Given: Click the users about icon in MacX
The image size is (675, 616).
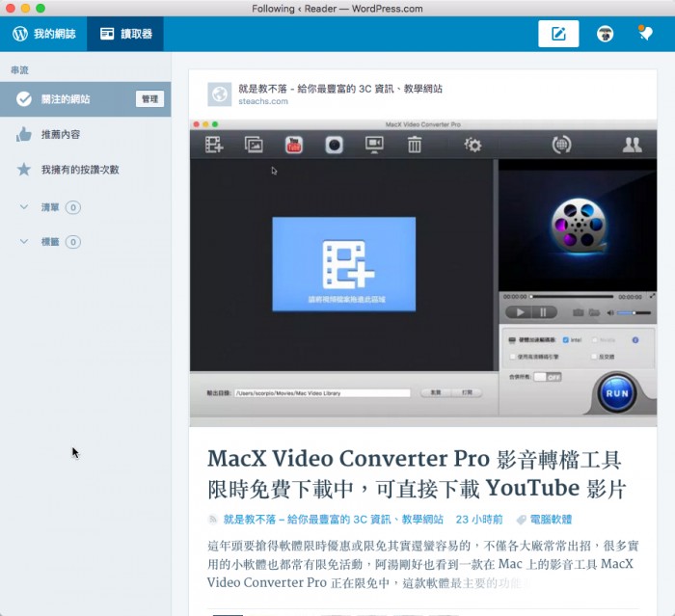Looking at the screenshot, I should 632,145.
